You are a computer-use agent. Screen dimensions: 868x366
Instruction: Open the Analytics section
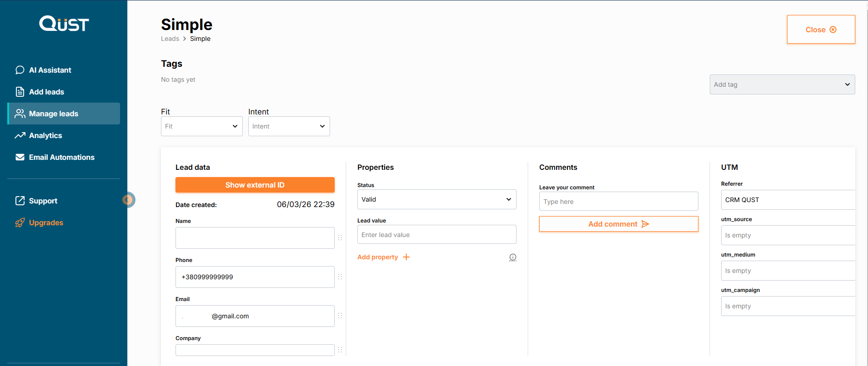[45, 135]
